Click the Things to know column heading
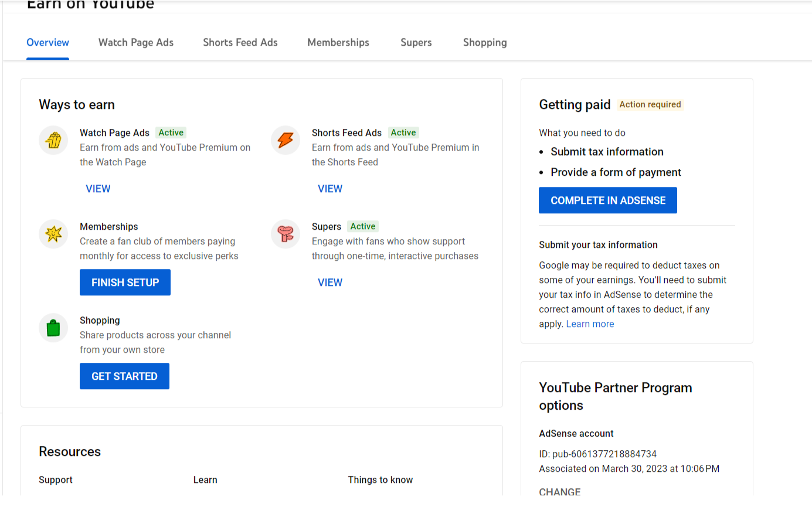 click(x=380, y=480)
